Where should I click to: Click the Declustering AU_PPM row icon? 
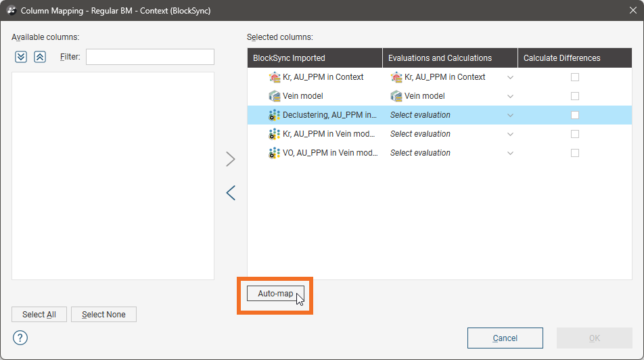click(275, 115)
